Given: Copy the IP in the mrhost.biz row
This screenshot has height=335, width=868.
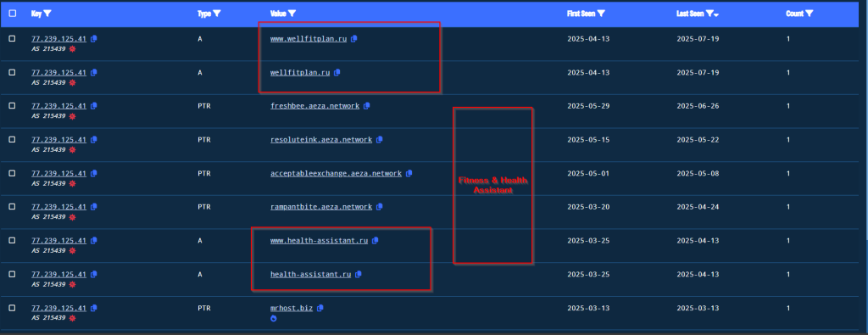Looking at the screenshot, I should [x=93, y=308].
